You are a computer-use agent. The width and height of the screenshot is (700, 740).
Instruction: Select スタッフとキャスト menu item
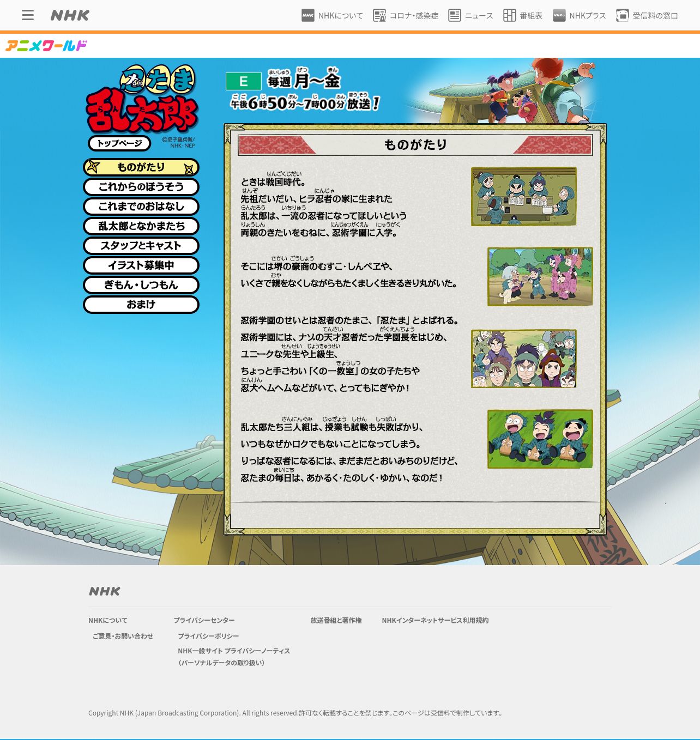coord(141,246)
